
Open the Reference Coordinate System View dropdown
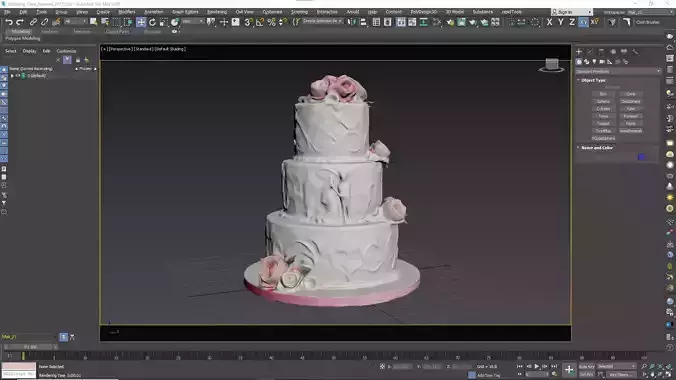(193, 22)
